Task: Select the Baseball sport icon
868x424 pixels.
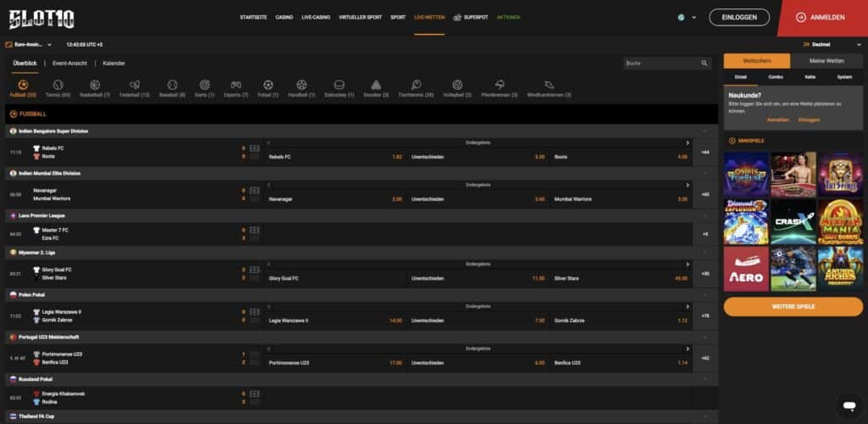Action: (172, 86)
